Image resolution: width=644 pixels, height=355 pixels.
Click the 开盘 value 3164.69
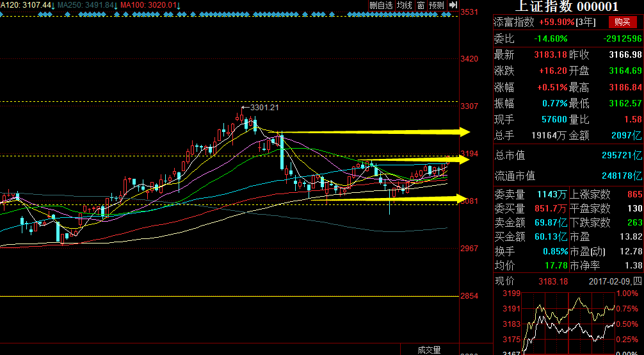point(625,70)
